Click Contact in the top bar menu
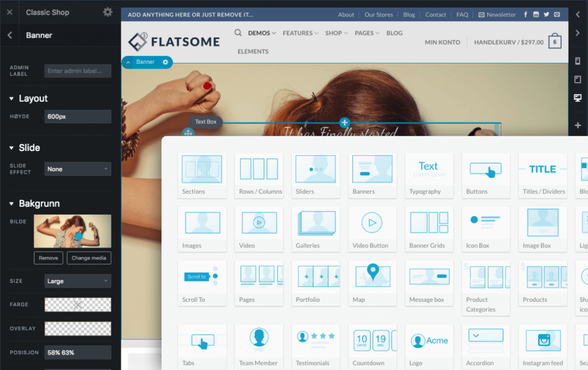The width and height of the screenshot is (588, 370). pos(435,15)
